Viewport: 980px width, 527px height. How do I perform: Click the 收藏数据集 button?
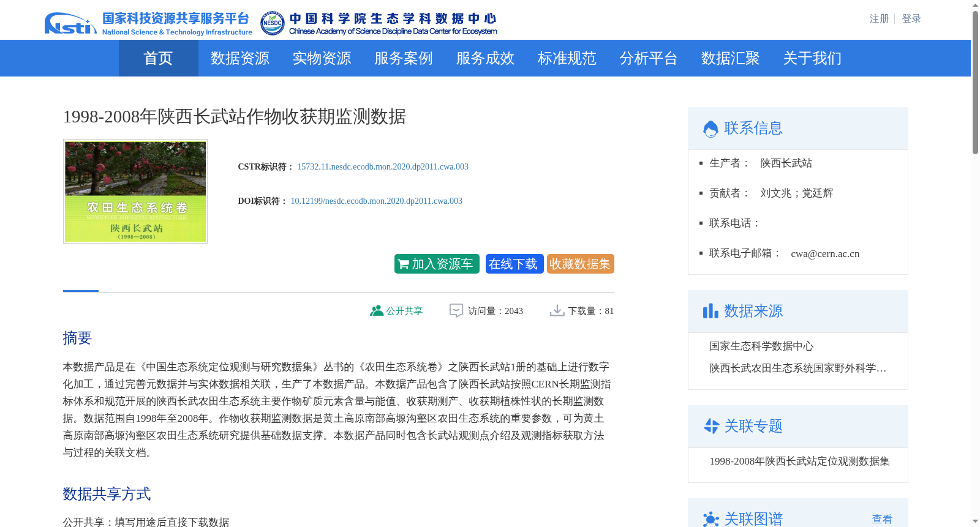pos(581,264)
